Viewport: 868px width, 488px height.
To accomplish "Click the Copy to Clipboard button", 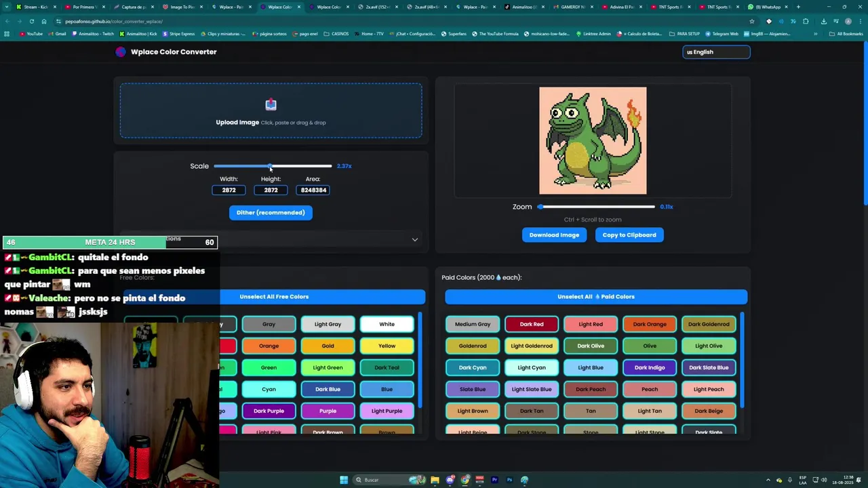I will (629, 235).
